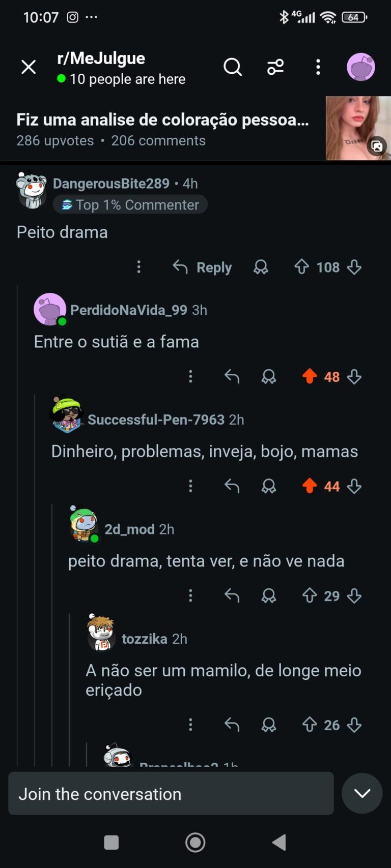Viewport: 391px width, 868px height.
Task: Award DangerousBite289's comment
Action: (x=261, y=267)
